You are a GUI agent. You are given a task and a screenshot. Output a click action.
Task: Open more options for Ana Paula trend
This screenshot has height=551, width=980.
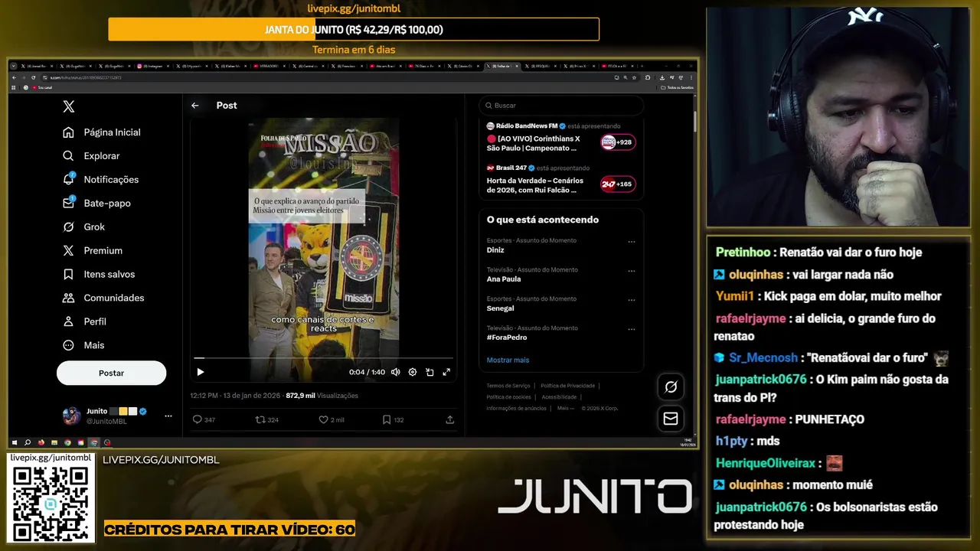[632, 271]
